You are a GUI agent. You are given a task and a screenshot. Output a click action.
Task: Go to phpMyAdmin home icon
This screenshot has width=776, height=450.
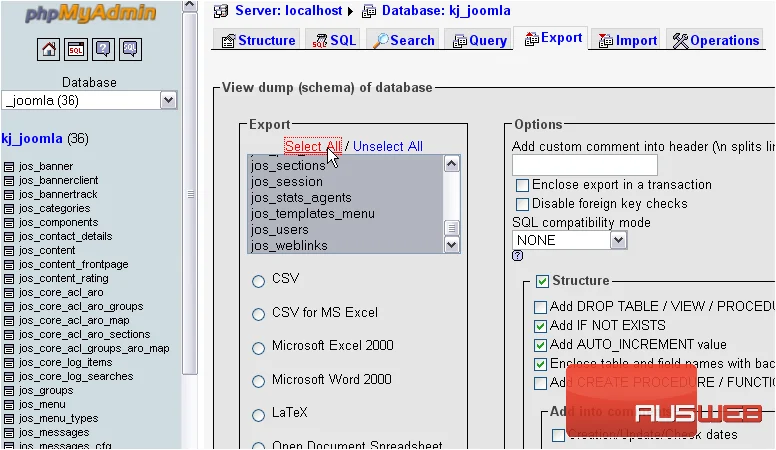pyautogui.click(x=48, y=50)
